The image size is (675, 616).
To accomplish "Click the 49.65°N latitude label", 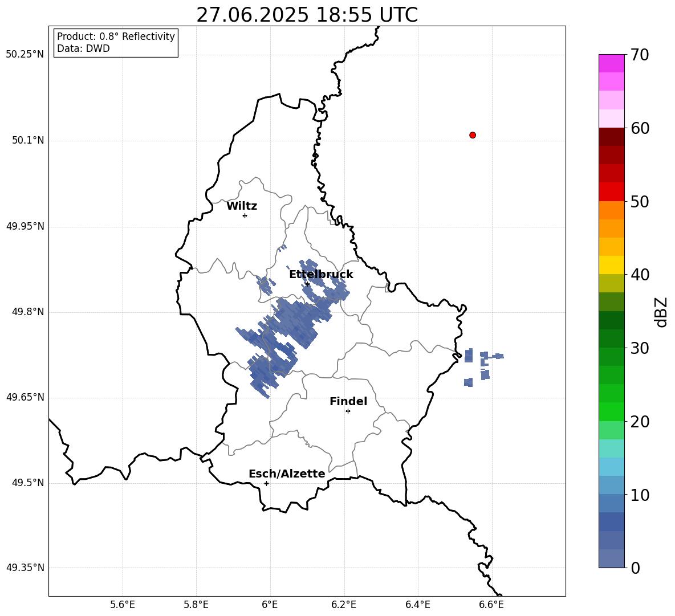I will pos(25,397).
